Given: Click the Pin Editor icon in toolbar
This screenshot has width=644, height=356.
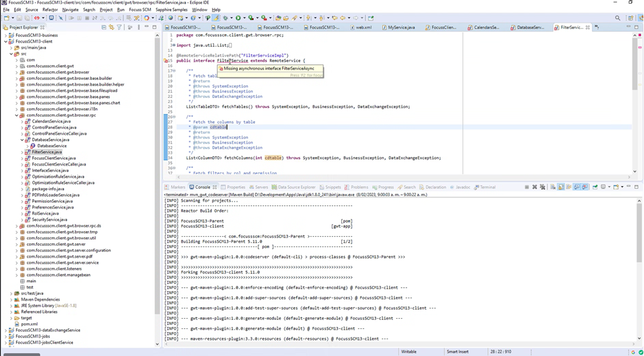Looking at the screenshot, I should tap(371, 18).
